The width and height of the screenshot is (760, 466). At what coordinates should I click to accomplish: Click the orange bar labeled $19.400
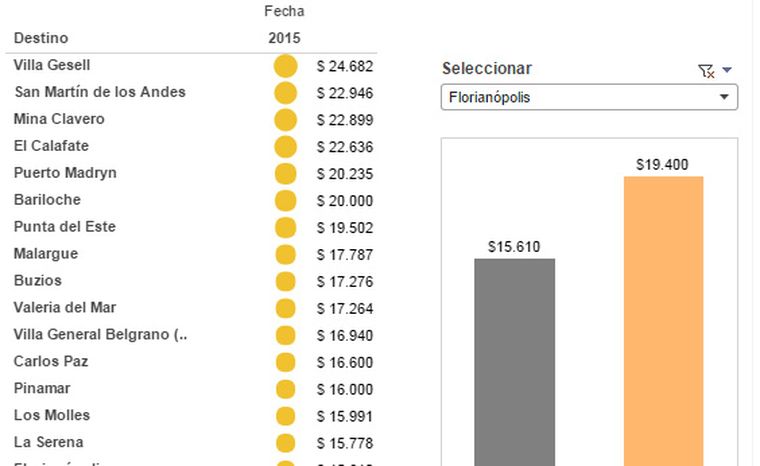click(x=663, y=320)
